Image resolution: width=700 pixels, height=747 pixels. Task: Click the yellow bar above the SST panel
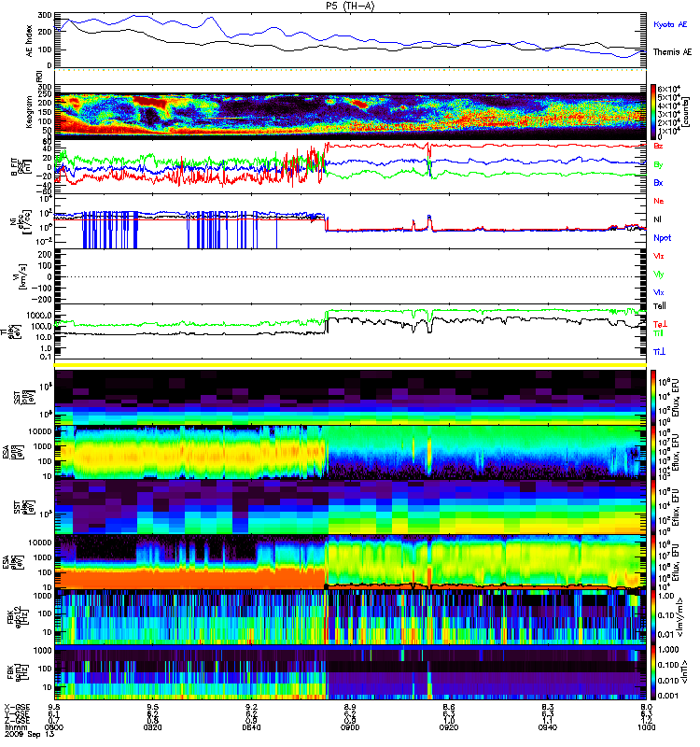(350, 365)
